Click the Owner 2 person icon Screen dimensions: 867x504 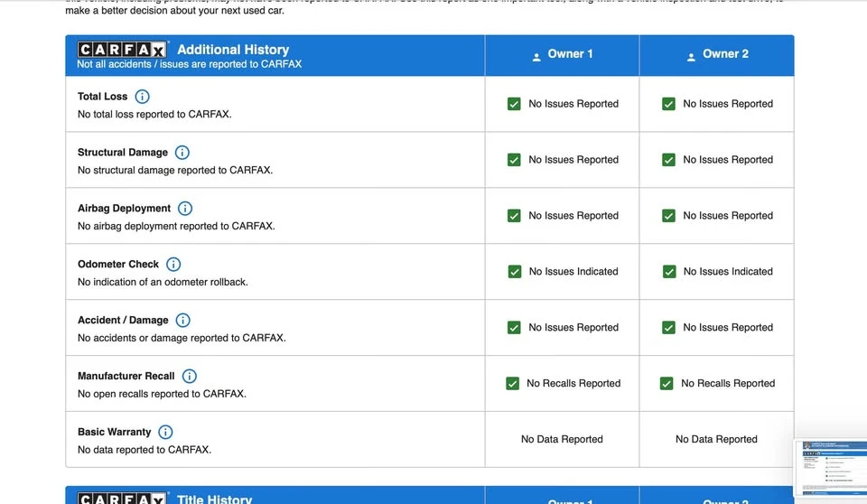coord(691,56)
